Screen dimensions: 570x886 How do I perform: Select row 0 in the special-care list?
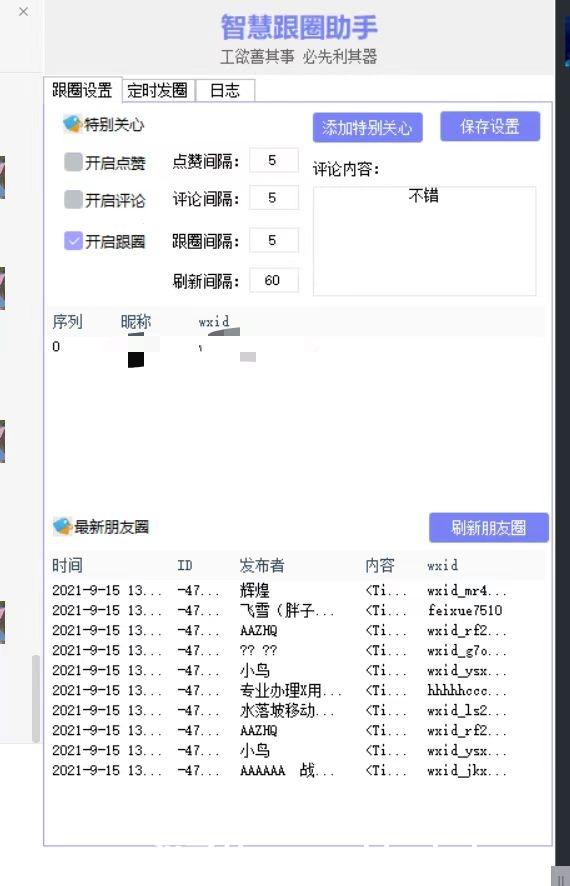[x=294, y=347]
